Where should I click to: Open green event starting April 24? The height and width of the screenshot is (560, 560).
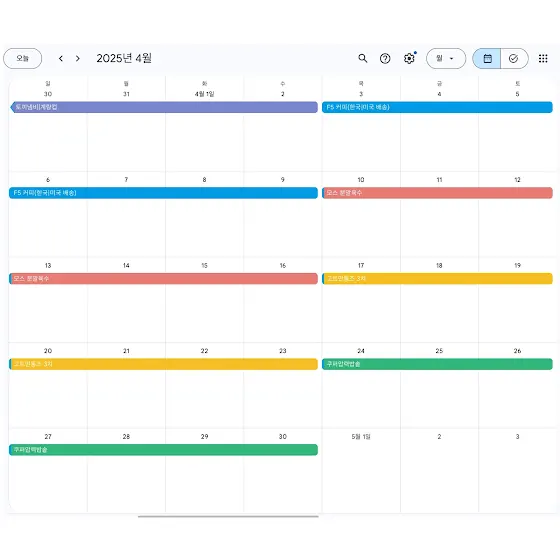[437, 364]
